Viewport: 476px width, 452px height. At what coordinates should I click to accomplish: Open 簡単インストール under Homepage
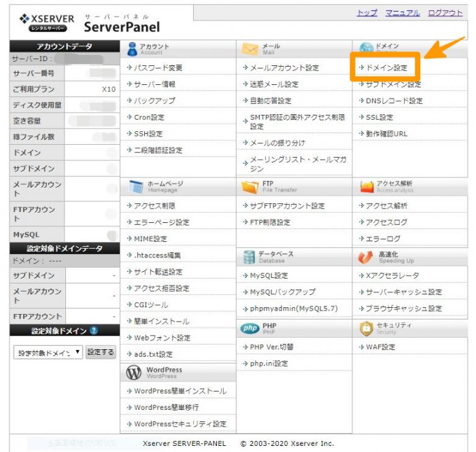tap(162, 321)
